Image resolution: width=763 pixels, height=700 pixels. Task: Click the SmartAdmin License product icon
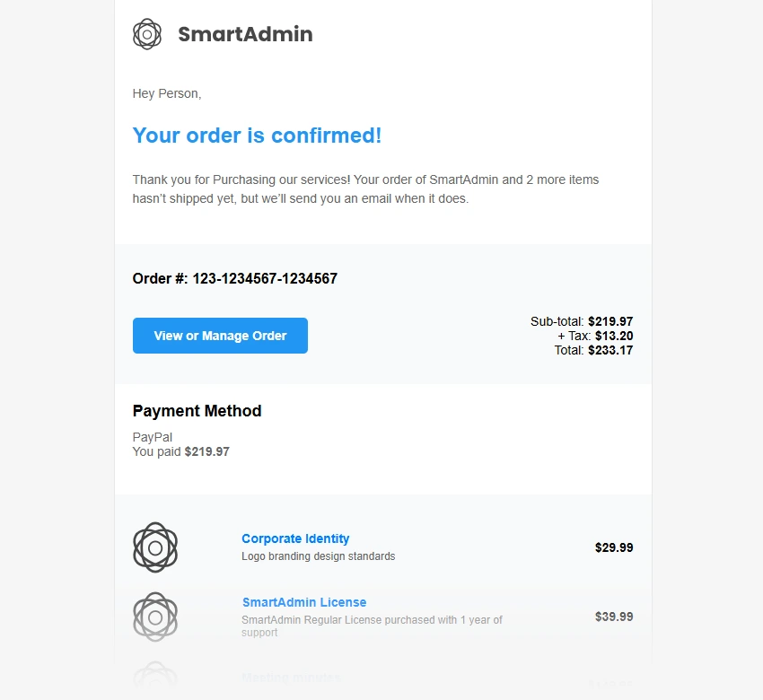pos(155,617)
